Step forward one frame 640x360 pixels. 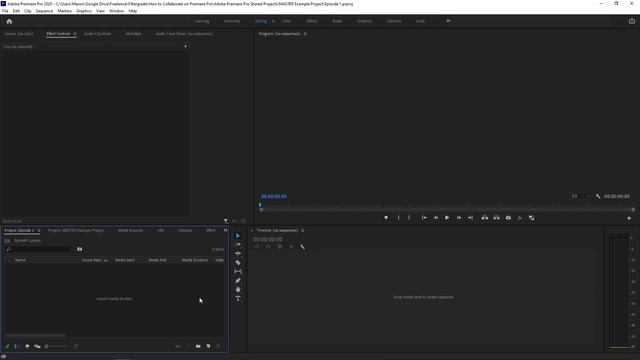[459, 218]
